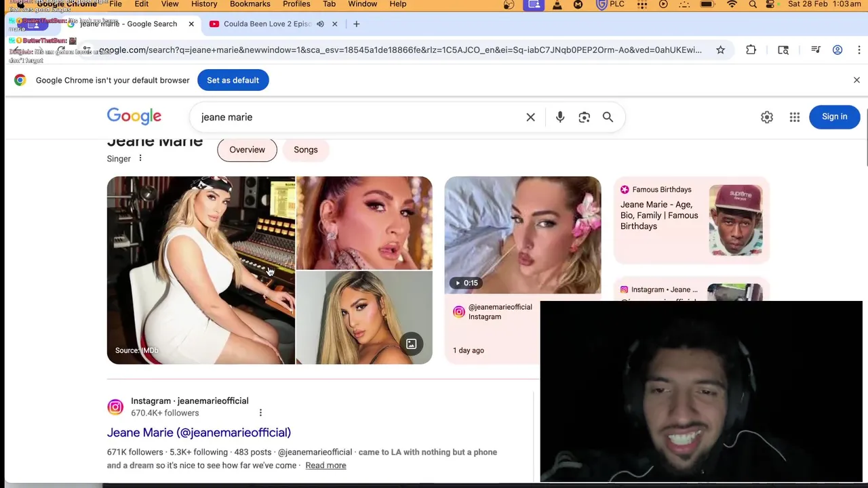The height and width of the screenshot is (488, 868).
Task: Open the studio photo sourced from IMDb
Action: click(x=201, y=270)
